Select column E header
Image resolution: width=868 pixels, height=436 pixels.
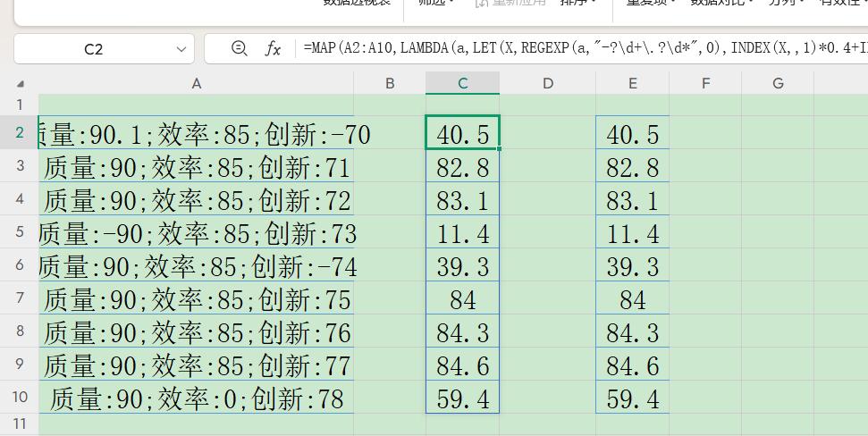[632, 84]
